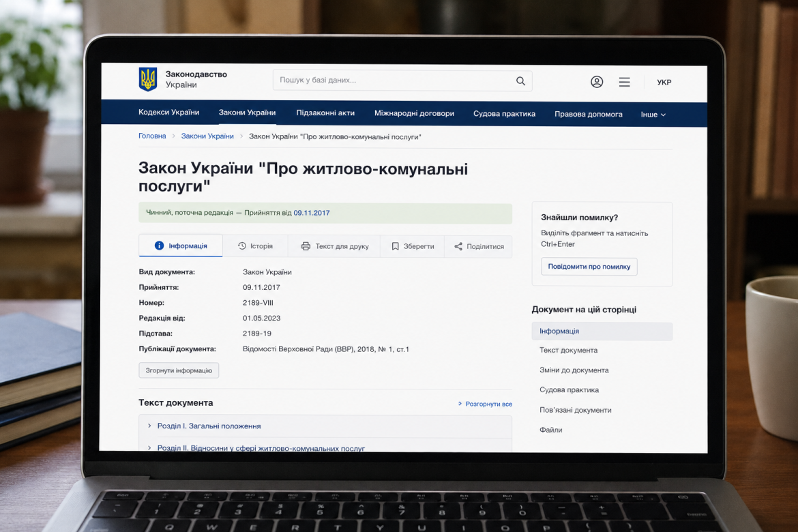Click the printer icon for Текст для друку
The width and height of the screenshot is (798, 532).
[x=306, y=246]
